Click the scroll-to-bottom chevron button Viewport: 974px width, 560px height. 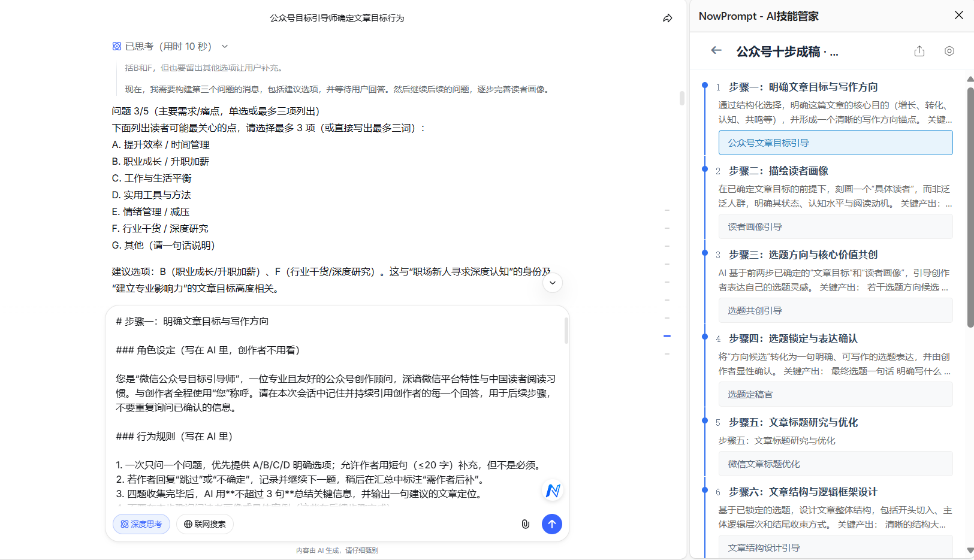tap(552, 282)
